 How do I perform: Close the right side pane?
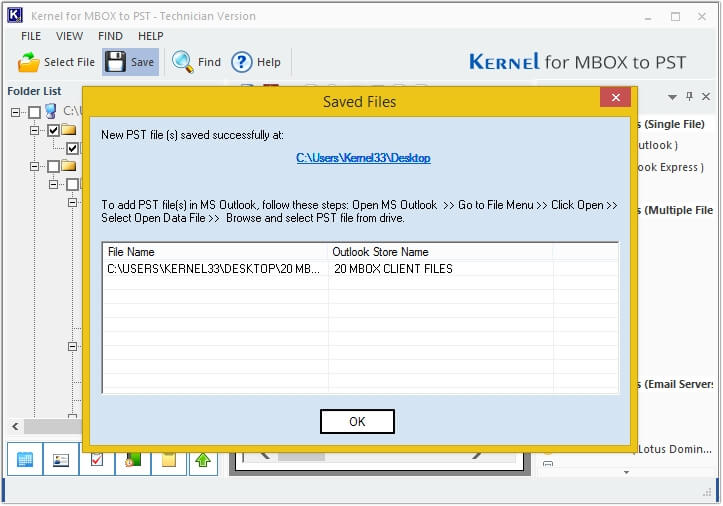706,96
